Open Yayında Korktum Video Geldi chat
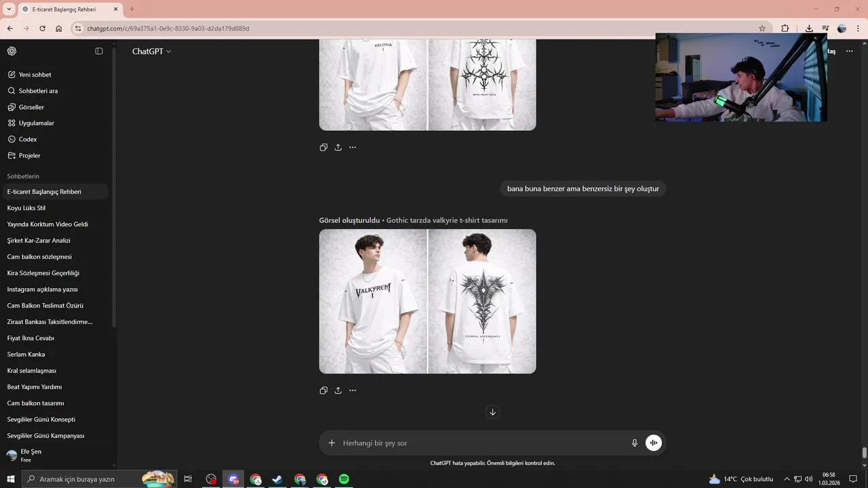The image size is (868, 488). [x=54, y=224]
